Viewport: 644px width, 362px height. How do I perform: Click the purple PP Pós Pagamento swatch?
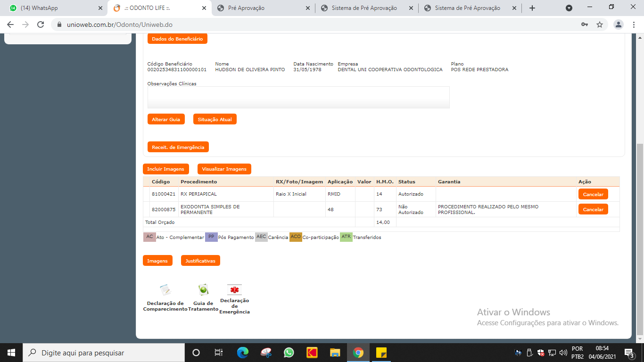pyautogui.click(x=211, y=237)
